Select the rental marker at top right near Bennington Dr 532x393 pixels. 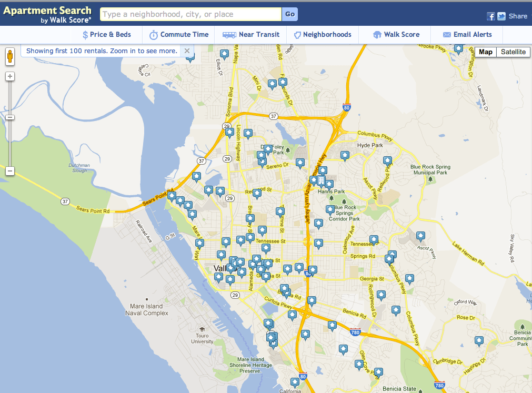click(x=458, y=49)
